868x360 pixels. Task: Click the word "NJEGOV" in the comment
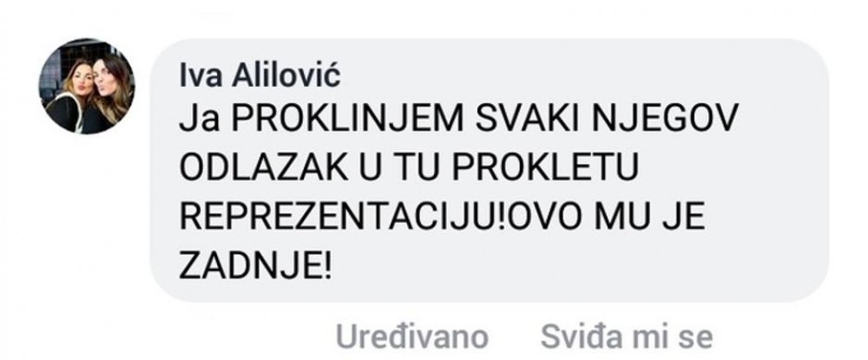point(666,119)
